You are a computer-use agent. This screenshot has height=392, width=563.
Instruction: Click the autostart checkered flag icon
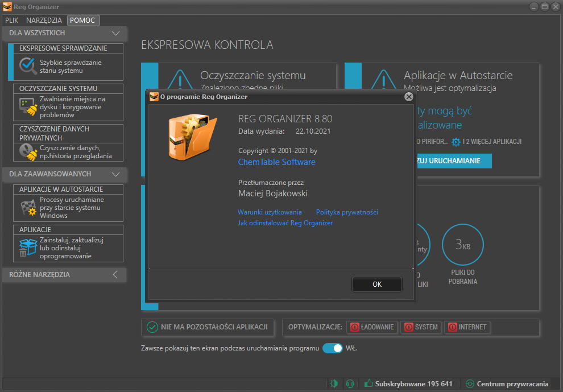tap(28, 208)
